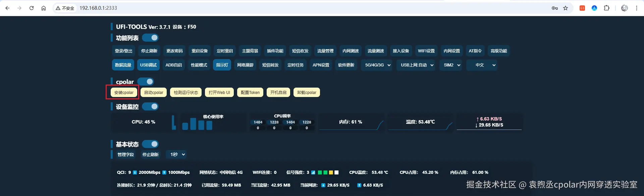Image resolution: width=644 pixels, height=196 pixels.
Task: Click the cpolar 开机自启 button
Action: tap(278, 92)
